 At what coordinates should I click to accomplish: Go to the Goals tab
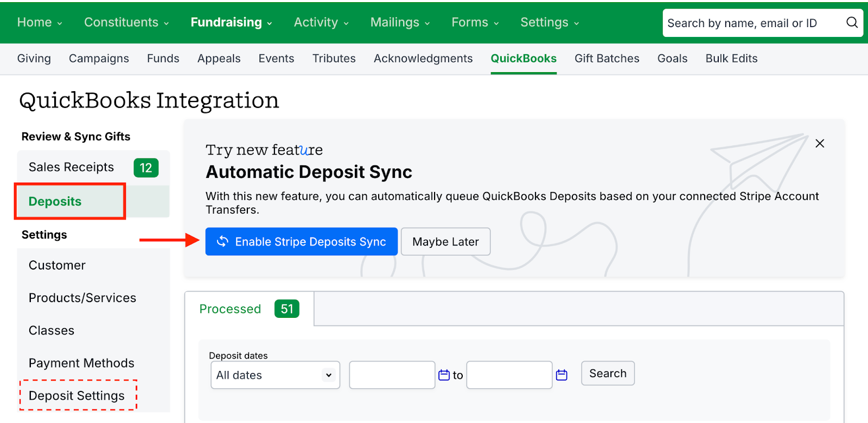[672, 59]
